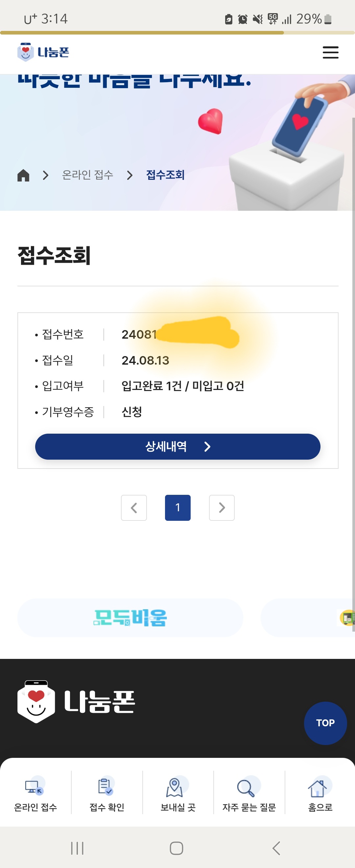Open 상세내역 details button
Screen dimensions: 355x868
[x=177, y=446]
